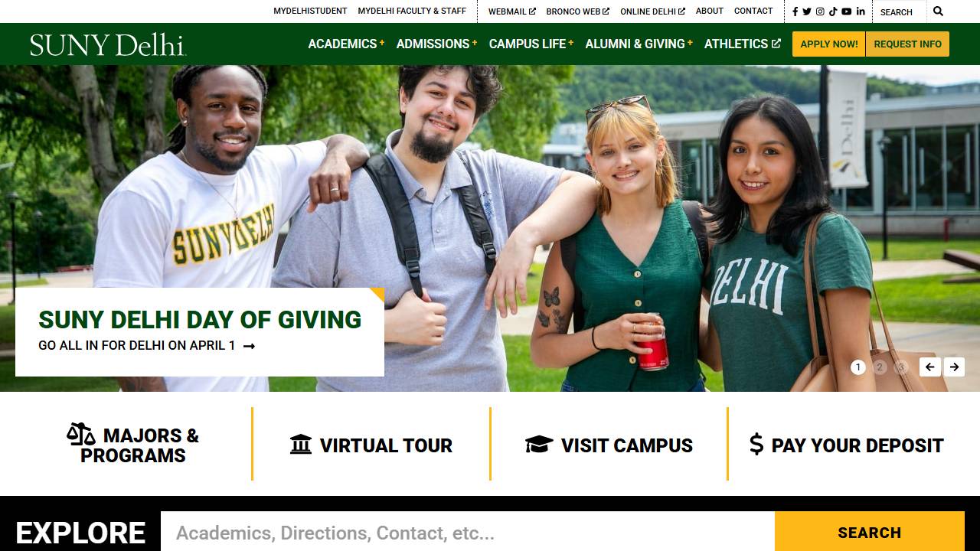This screenshot has width=980, height=551.
Task: Go to the previous slide arrow
Action: (930, 367)
